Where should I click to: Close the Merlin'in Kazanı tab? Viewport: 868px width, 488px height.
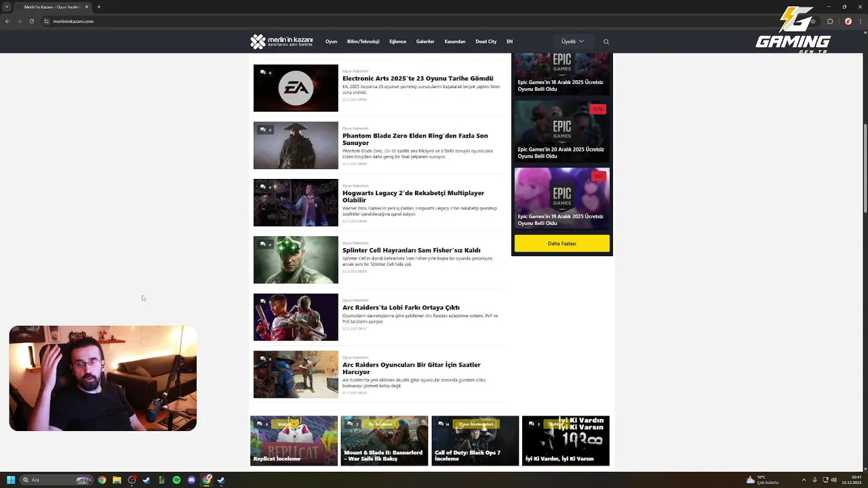[87, 7]
